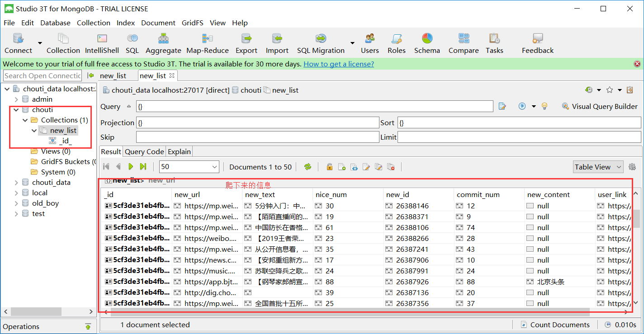Switch to the Query Code tab
The image size is (644, 334).
pos(144,151)
